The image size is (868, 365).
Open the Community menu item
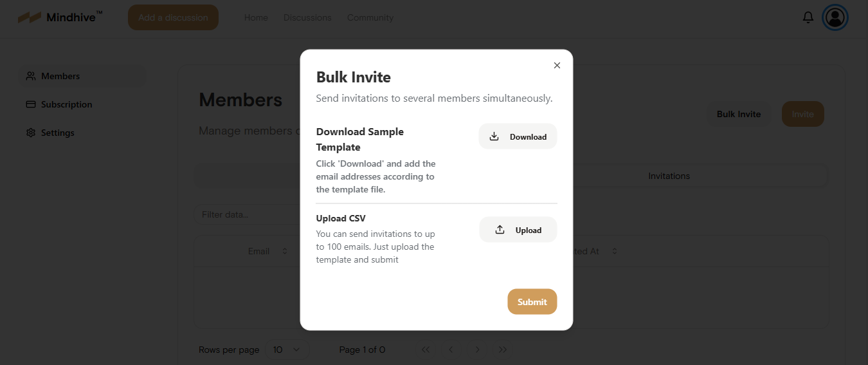pyautogui.click(x=370, y=17)
